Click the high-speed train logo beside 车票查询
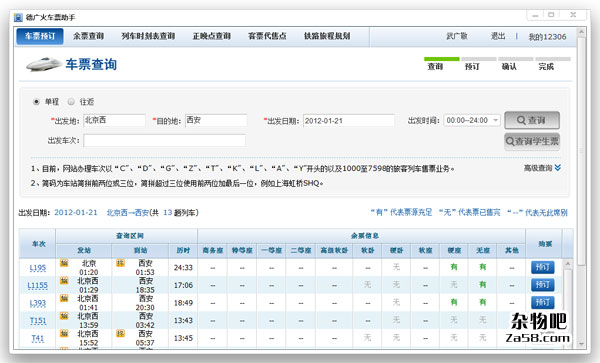 [43, 64]
